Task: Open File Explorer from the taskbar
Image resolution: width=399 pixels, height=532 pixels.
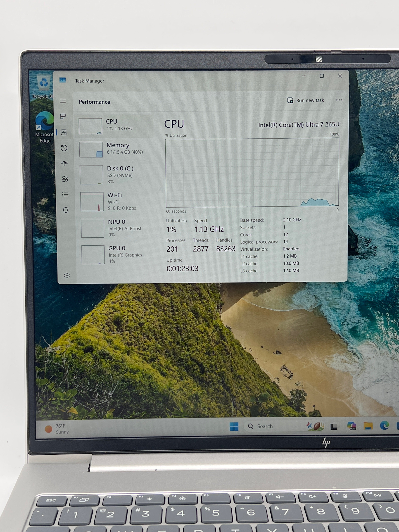Action: 368,426
